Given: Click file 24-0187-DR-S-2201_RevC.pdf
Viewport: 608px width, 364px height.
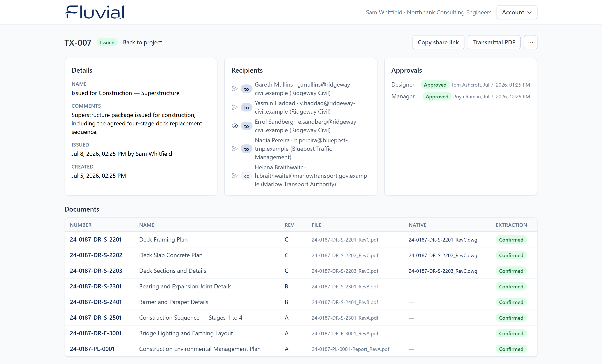Looking at the screenshot, I should (x=345, y=240).
